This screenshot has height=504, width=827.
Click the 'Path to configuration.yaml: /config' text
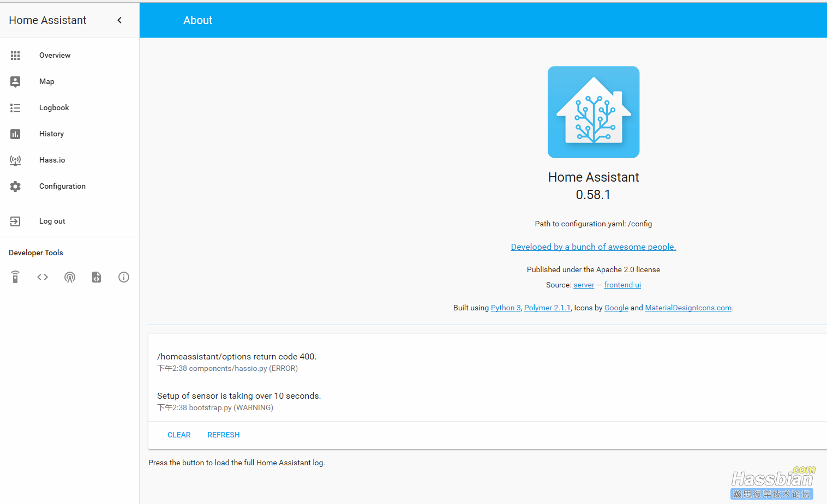pos(594,224)
